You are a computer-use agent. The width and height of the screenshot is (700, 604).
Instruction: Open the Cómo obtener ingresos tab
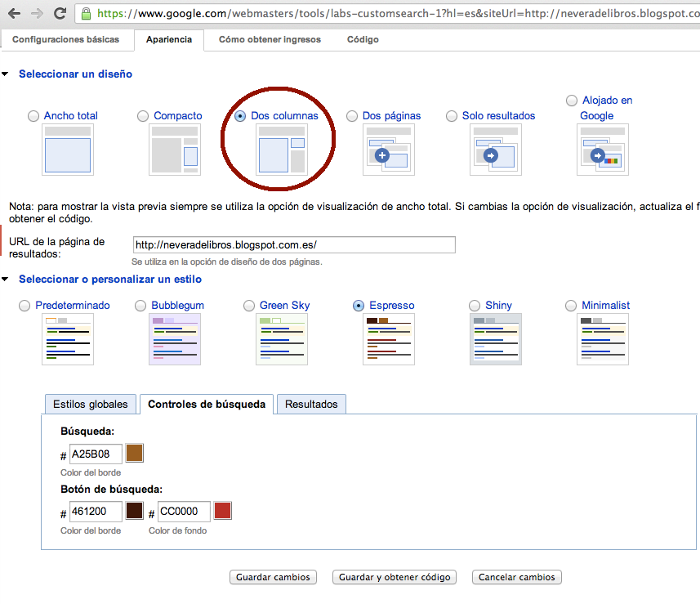coord(270,40)
